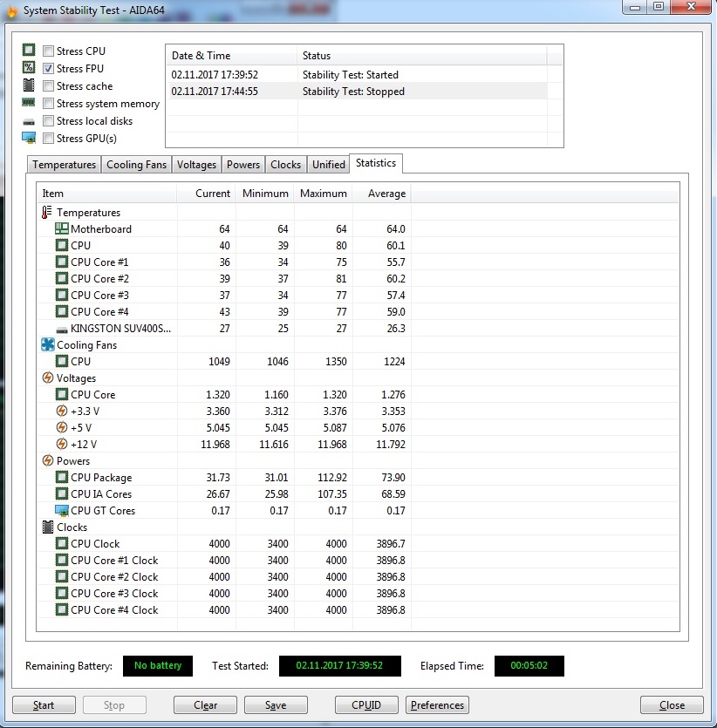The image size is (717, 728).
Task: Click the CPU fan row chip icon
Action: 62,361
